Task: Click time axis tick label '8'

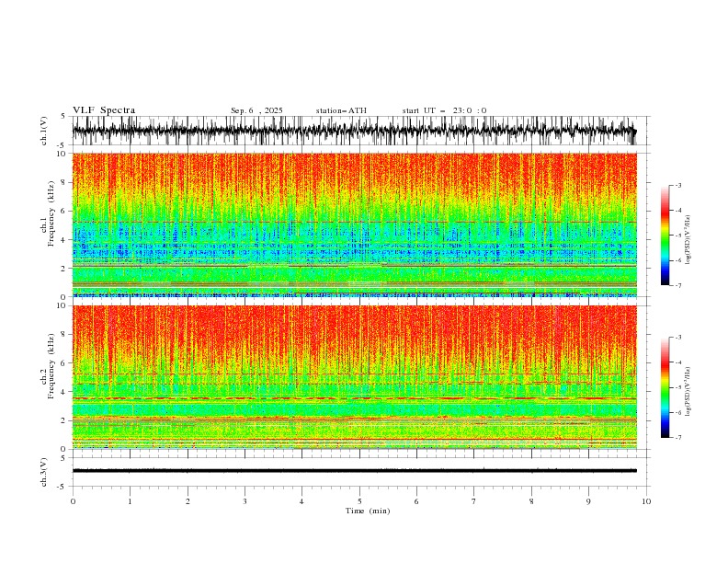Action: coord(531,501)
